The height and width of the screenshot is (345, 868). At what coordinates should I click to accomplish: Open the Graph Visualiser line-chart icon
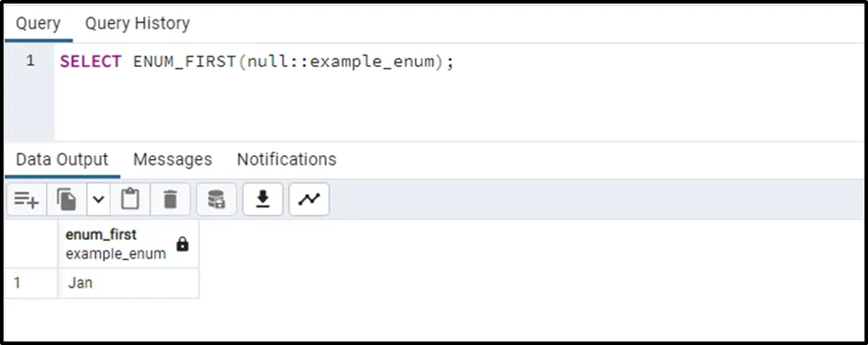point(309,199)
